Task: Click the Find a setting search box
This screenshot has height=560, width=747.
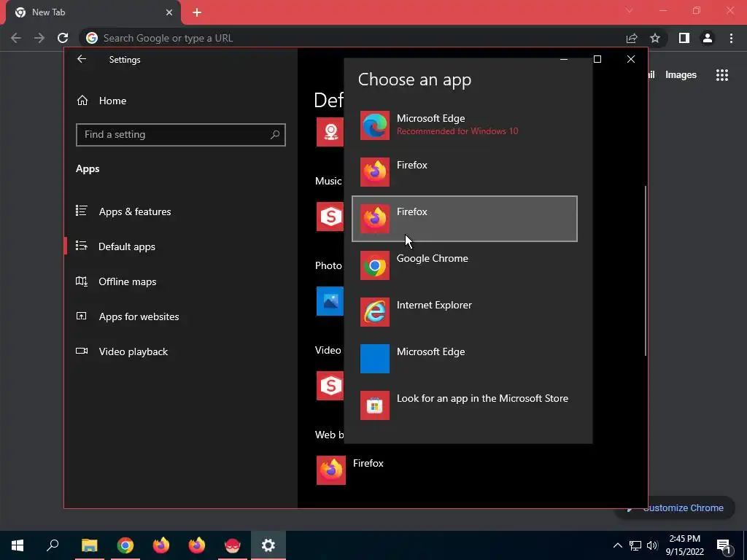Action: point(181,135)
